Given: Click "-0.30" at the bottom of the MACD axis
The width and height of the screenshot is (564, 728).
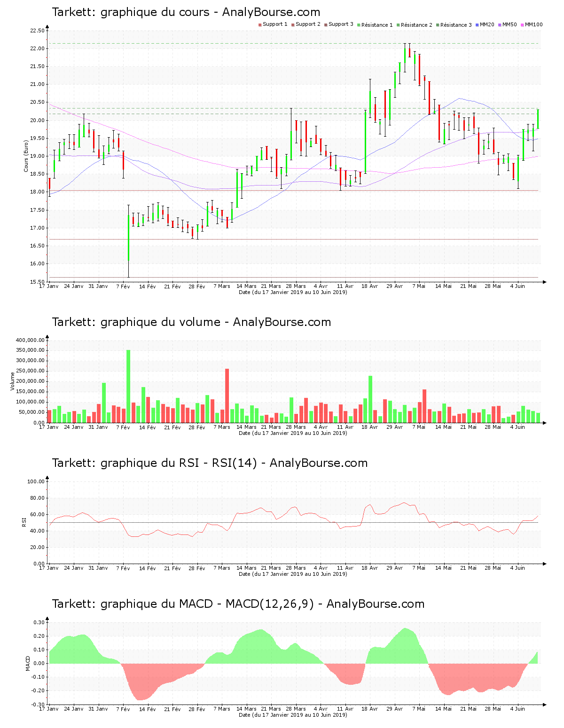Looking at the screenshot, I should click(38, 705).
